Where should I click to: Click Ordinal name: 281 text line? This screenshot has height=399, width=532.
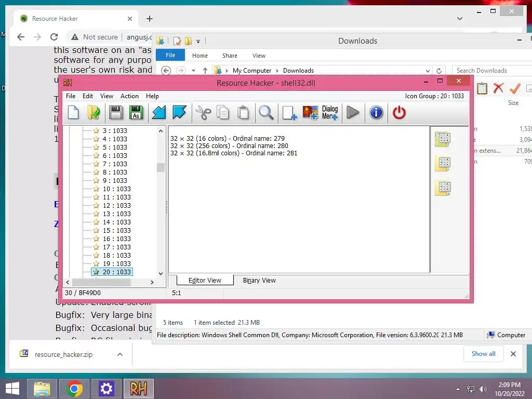point(234,153)
